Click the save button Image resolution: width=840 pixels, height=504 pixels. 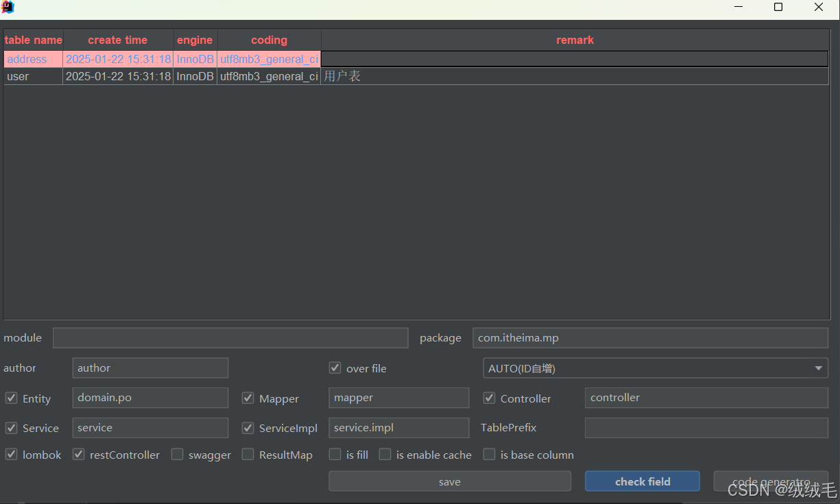tap(449, 481)
